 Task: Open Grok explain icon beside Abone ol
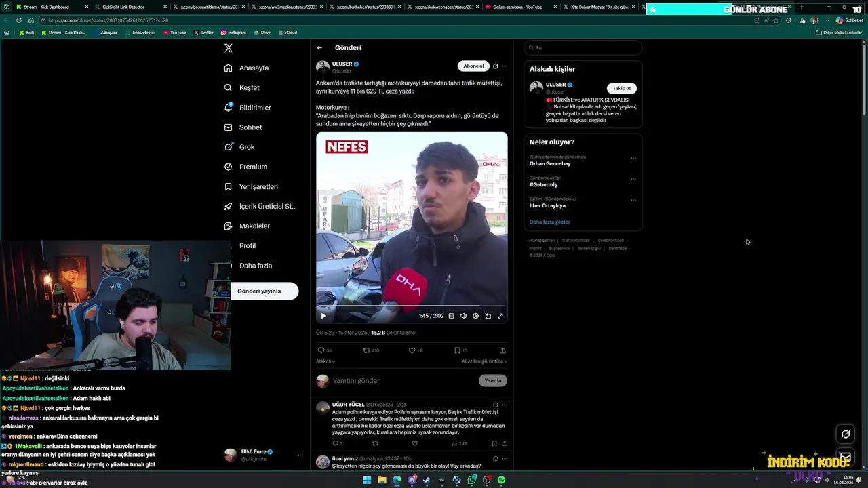tap(496, 66)
